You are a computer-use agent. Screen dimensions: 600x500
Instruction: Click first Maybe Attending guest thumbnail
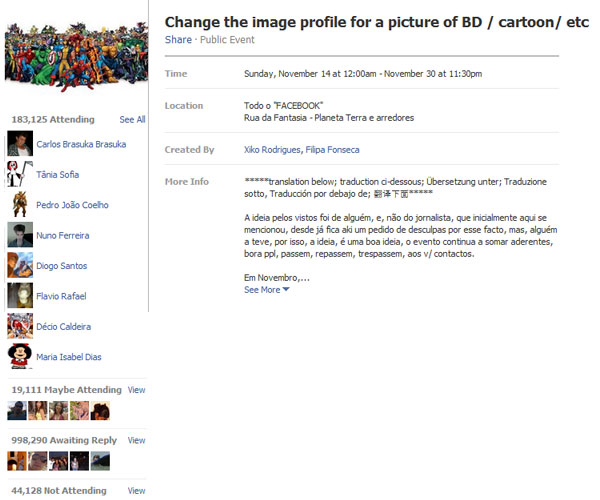(17, 410)
